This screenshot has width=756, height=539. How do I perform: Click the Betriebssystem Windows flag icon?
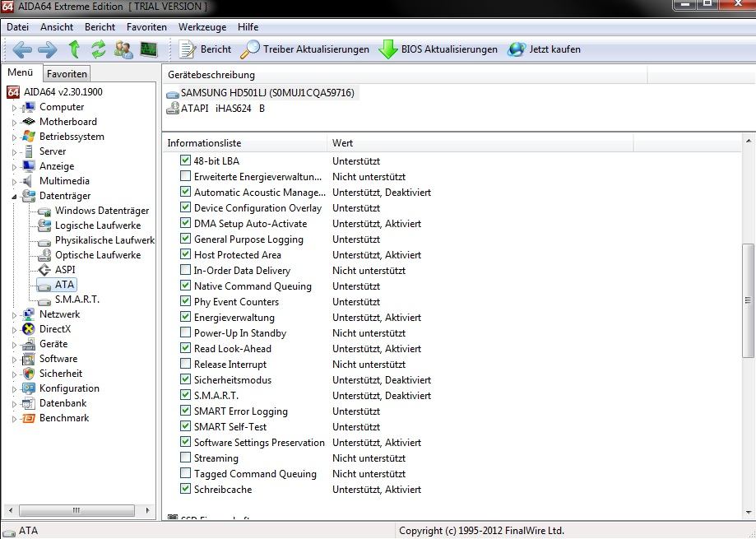[29, 137]
